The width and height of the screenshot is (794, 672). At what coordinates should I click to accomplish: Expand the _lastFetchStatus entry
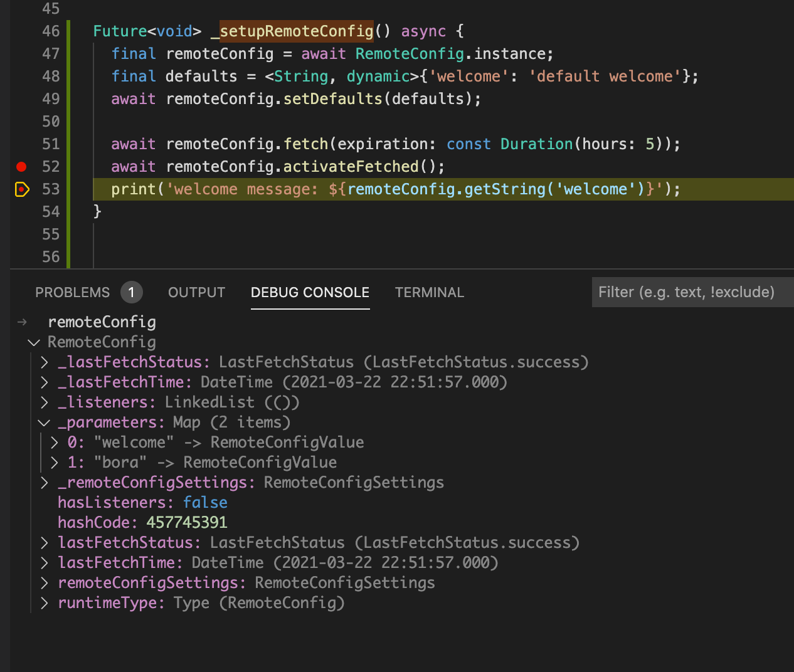click(45, 362)
